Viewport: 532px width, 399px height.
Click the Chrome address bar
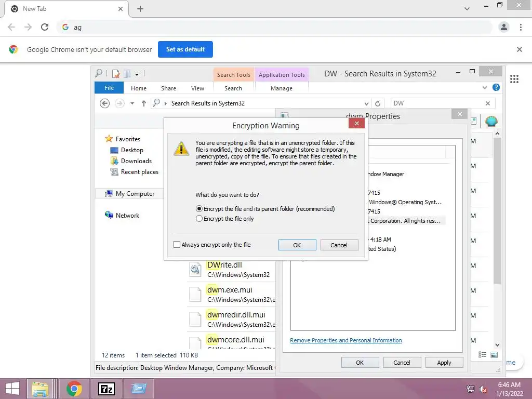pos(275,27)
